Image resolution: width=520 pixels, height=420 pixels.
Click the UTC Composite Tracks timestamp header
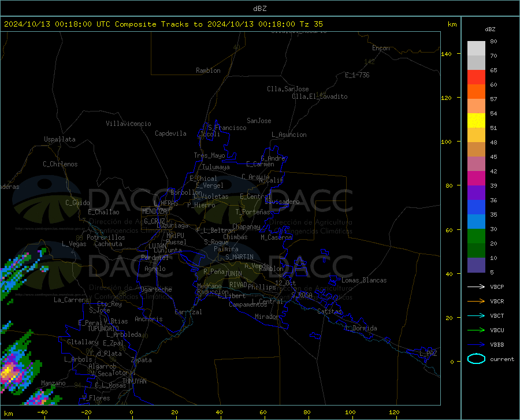(x=163, y=24)
